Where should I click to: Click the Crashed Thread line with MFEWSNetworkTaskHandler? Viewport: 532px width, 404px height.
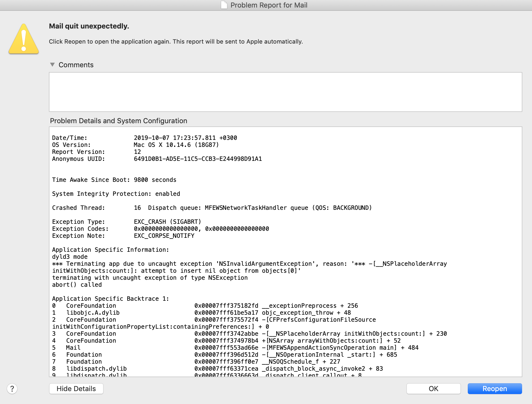pyautogui.click(x=212, y=208)
